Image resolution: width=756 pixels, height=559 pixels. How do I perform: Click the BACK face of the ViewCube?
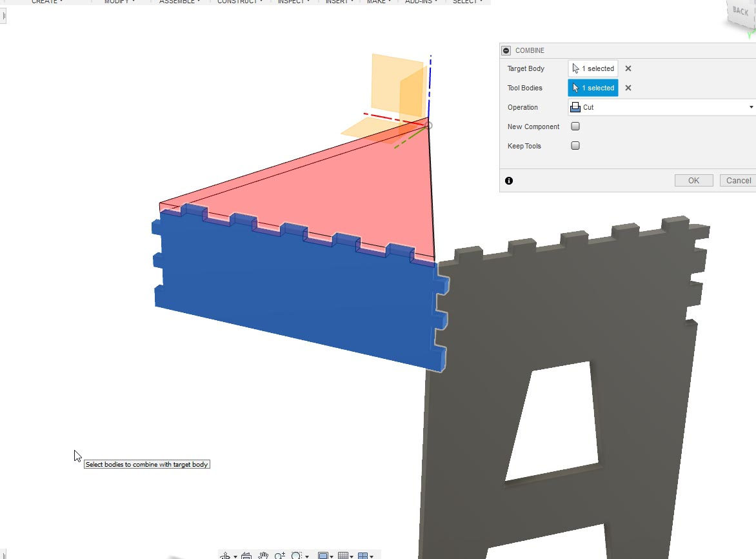(x=740, y=10)
